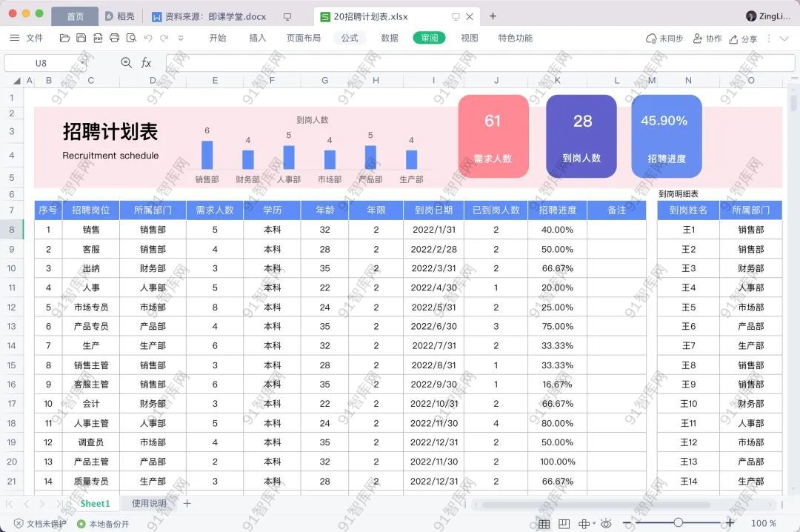Add a new sheet with plus icon
Image resolution: width=800 pixels, height=532 pixels.
click(x=187, y=504)
